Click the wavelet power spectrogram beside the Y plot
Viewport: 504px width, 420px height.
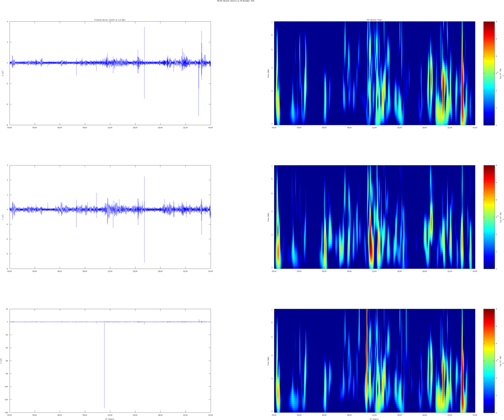[375, 217]
